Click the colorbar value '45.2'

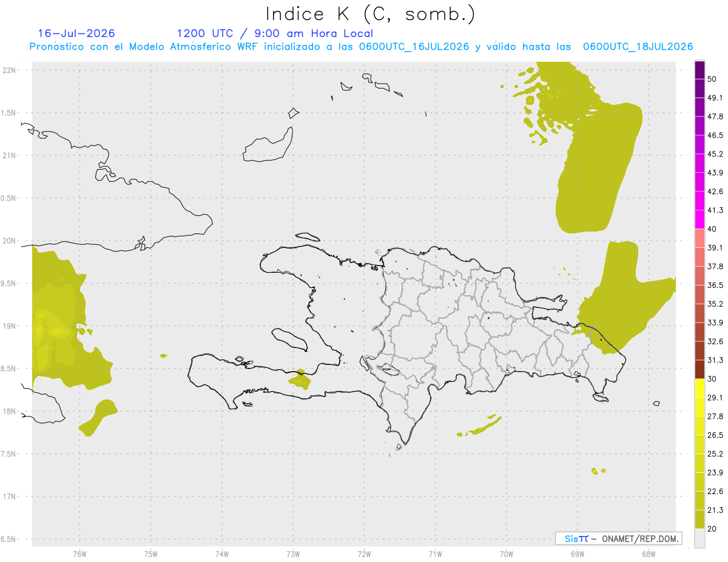click(715, 154)
